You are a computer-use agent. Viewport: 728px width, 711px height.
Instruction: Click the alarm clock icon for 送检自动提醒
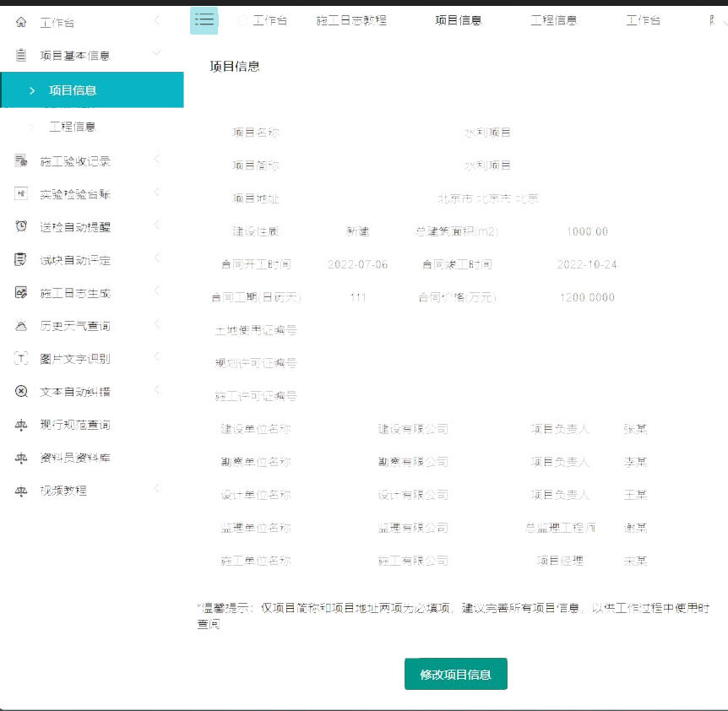tap(21, 226)
